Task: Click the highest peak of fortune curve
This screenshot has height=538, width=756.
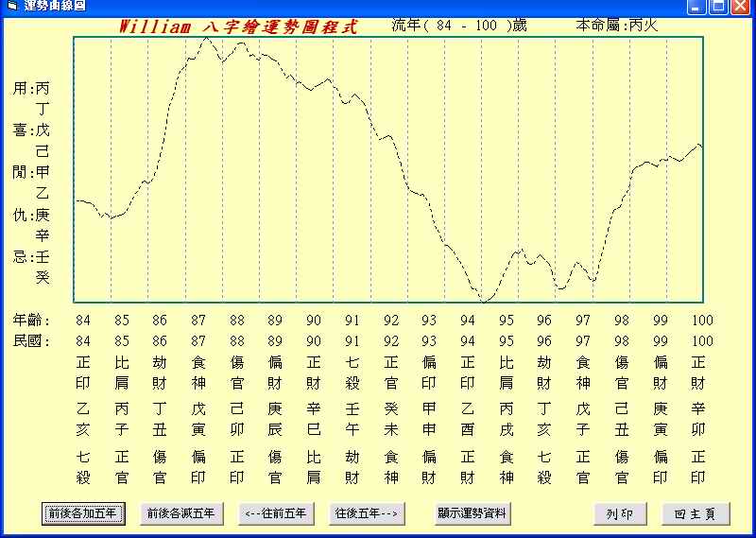Action: (207, 39)
